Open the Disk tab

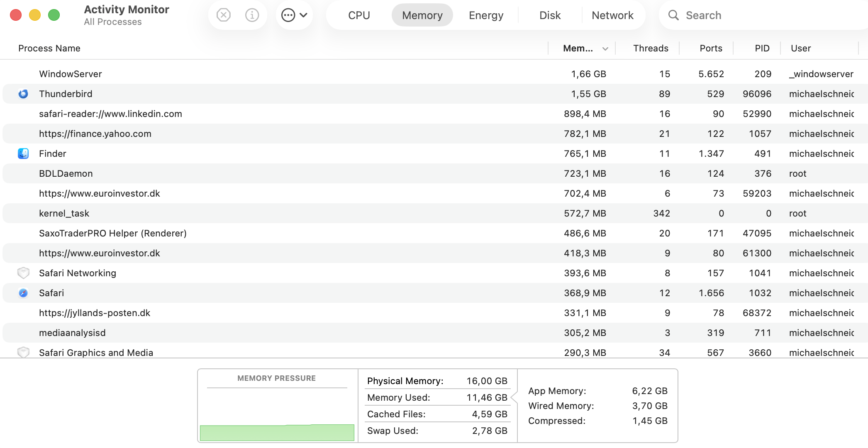pyautogui.click(x=550, y=15)
